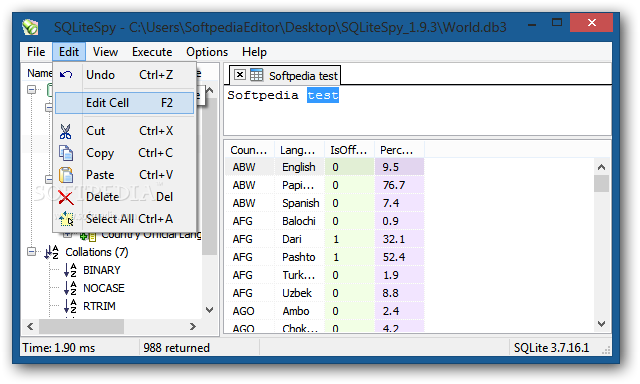Sort by the IsOff... column header
Image resolution: width=640 pixels, height=384 pixels.
tap(349, 150)
